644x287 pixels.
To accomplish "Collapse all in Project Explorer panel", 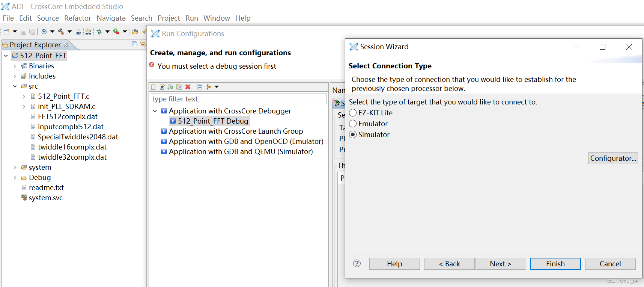I will [x=134, y=44].
